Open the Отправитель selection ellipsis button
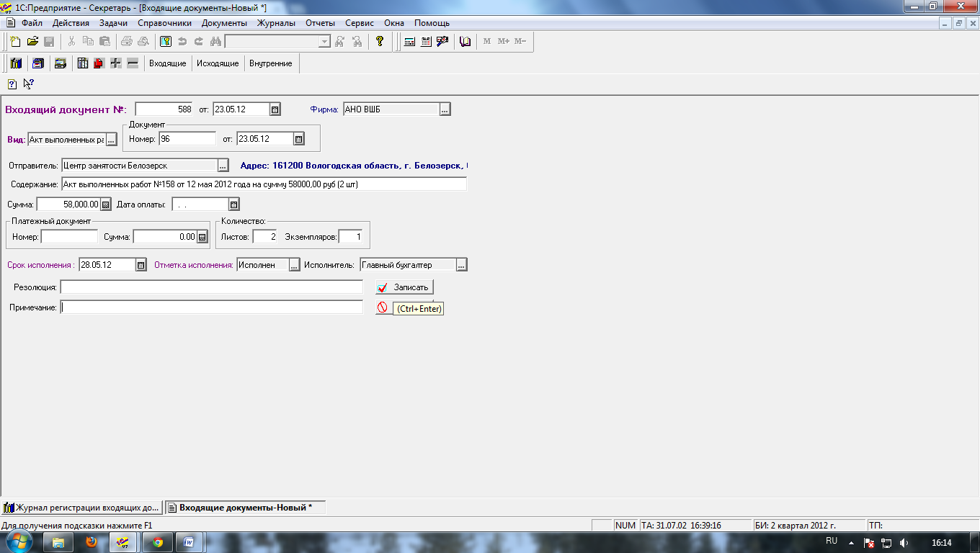 tap(223, 166)
